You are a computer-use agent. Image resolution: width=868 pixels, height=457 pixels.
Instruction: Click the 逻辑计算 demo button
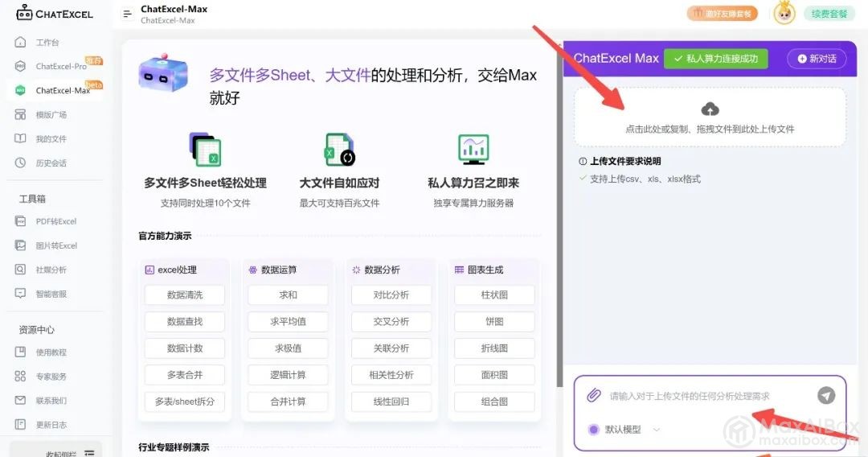pos(288,375)
